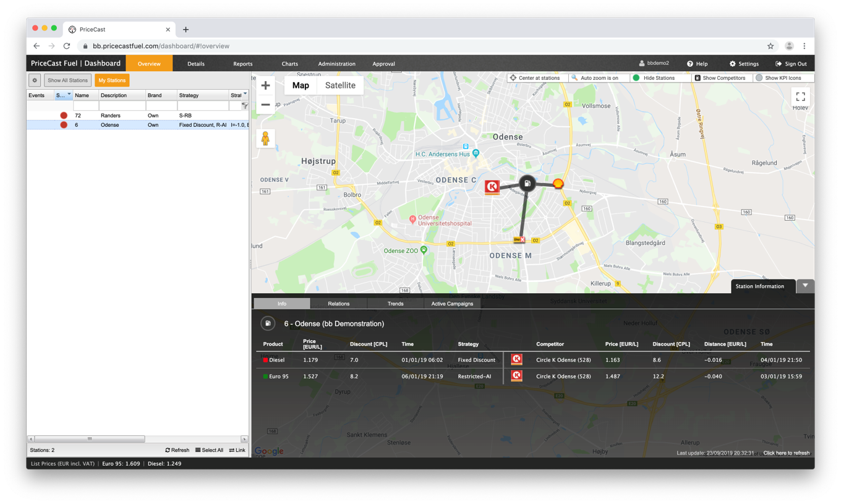Click the Circle K marker on map
The image size is (841, 504).
pyautogui.click(x=492, y=187)
